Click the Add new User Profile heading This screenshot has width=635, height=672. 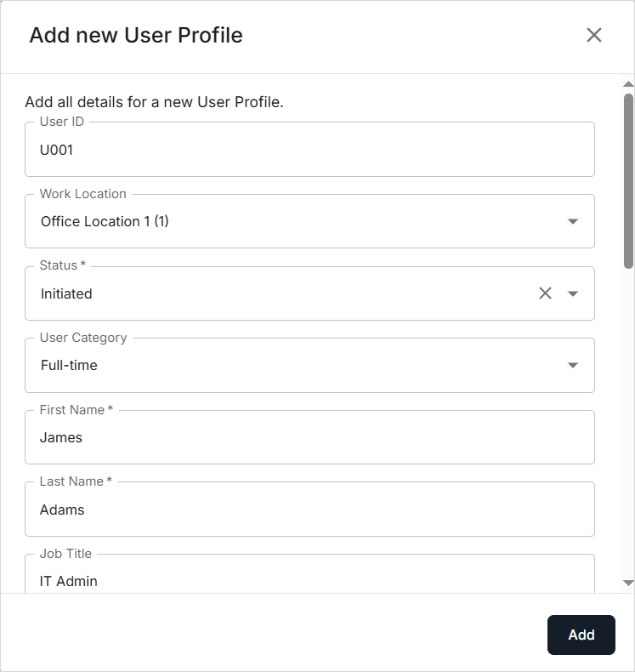[136, 35]
